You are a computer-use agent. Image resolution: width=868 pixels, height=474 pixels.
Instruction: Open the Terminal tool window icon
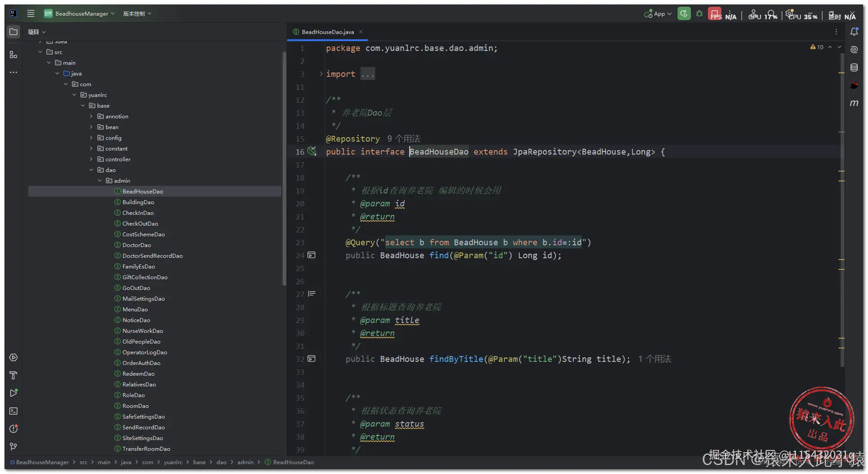13,411
